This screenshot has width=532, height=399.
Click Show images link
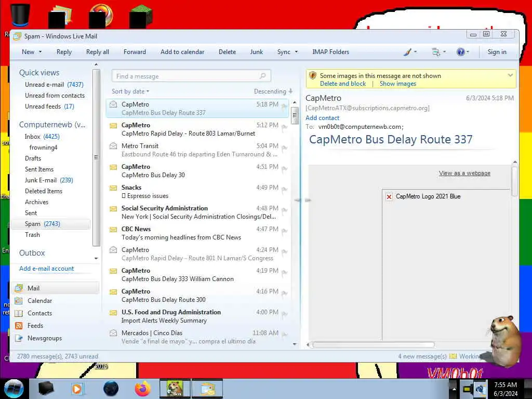398,84
